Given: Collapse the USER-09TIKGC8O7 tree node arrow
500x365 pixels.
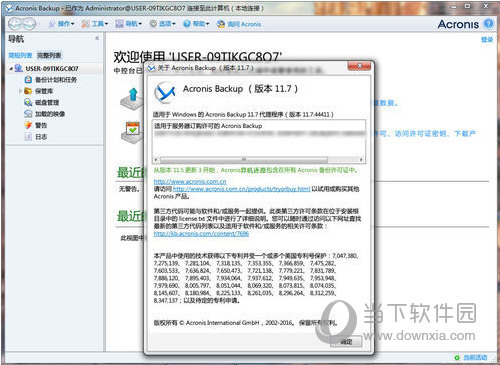Looking at the screenshot, I should pos(11,69).
